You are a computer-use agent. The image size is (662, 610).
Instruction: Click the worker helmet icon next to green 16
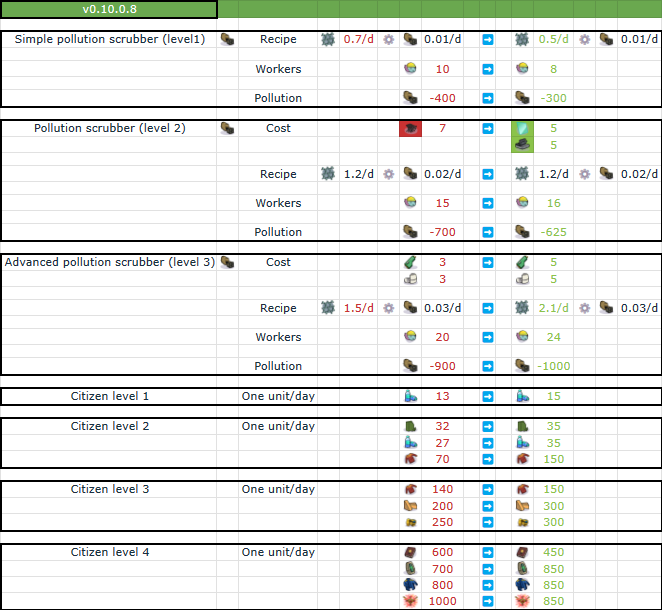522,203
